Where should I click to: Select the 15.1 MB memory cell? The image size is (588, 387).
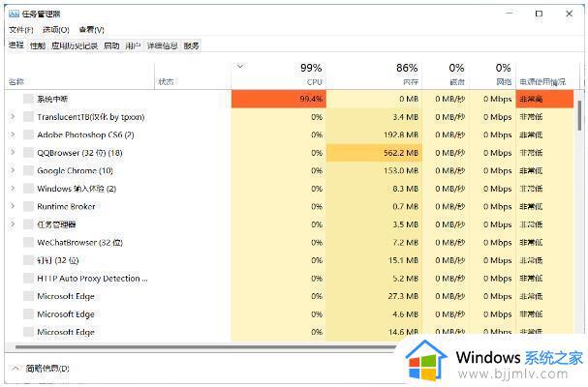tap(374, 260)
